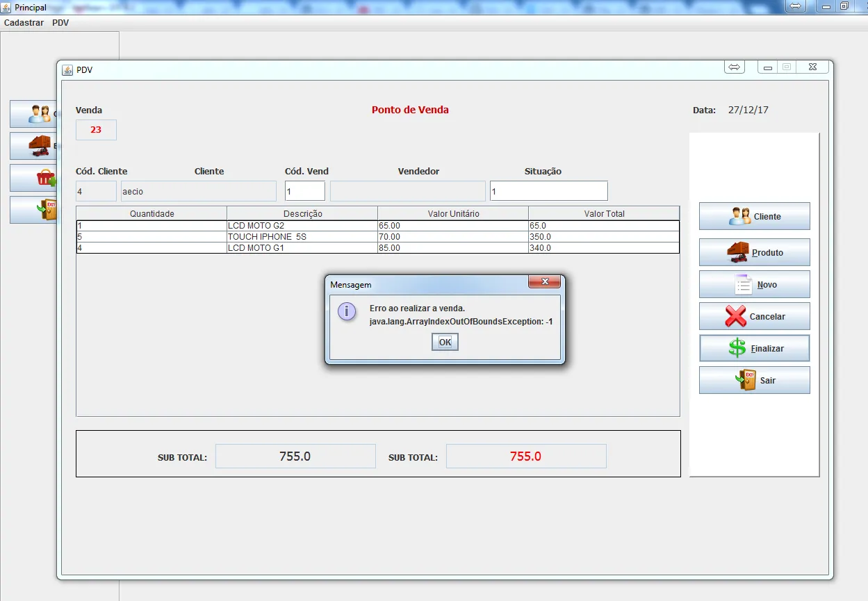Click the Cód. Vend input field
This screenshot has height=601, width=868.
coord(304,191)
